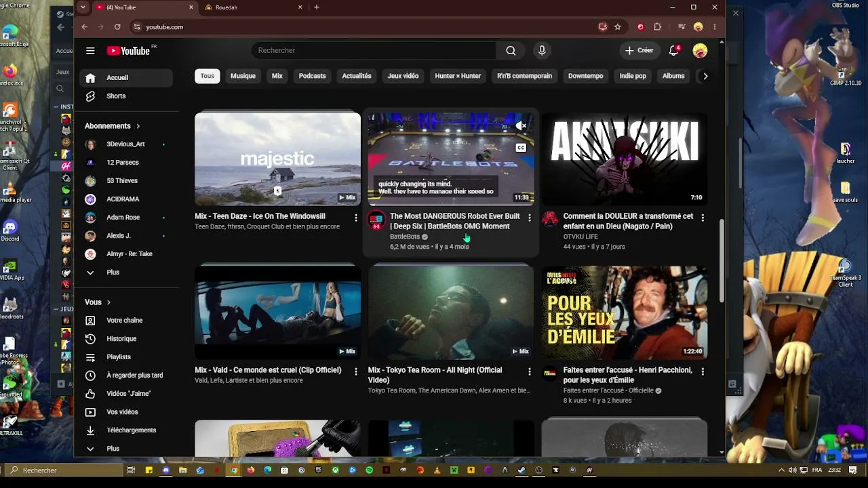
Task: Open the BattleBots channel name link
Action: point(405,237)
